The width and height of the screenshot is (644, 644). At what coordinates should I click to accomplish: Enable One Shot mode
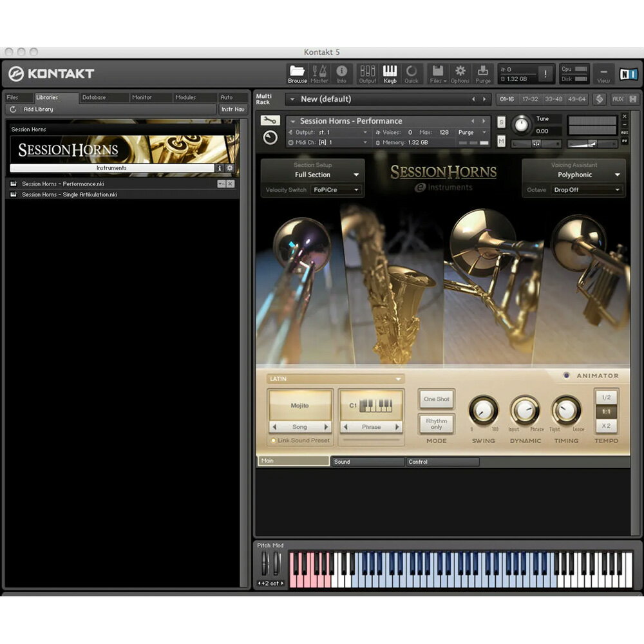pos(436,399)
